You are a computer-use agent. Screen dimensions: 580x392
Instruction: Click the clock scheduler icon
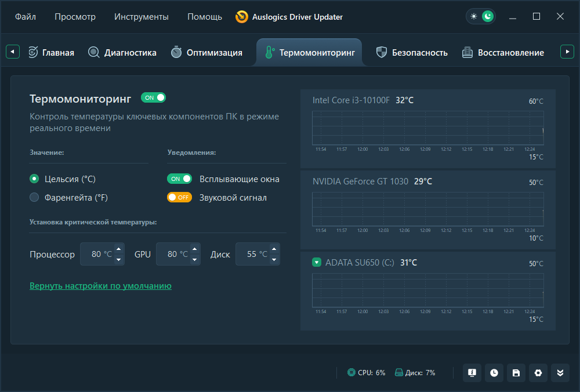(x=494, y=373)
